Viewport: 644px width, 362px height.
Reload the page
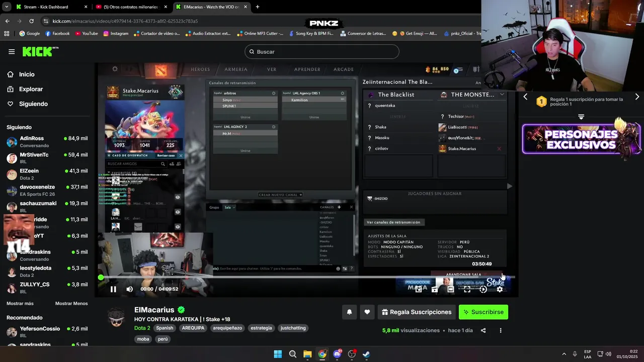(x=31, y=21)
